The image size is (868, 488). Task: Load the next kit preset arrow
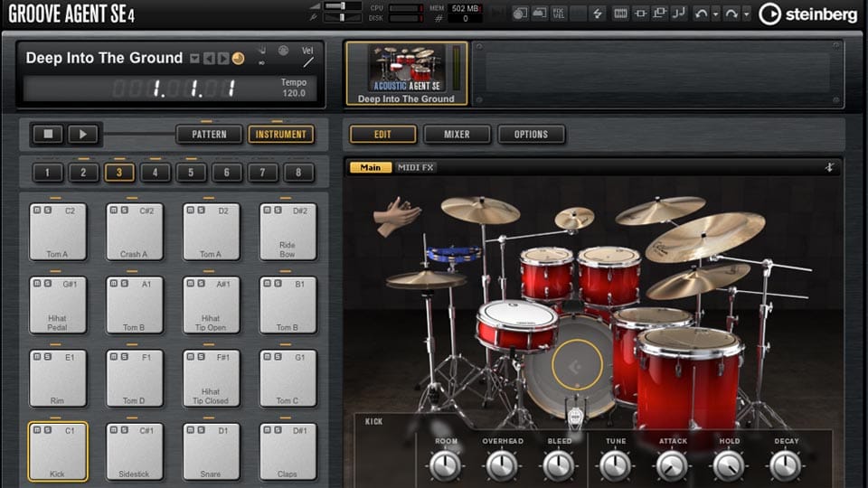click(x=222, y=58)
